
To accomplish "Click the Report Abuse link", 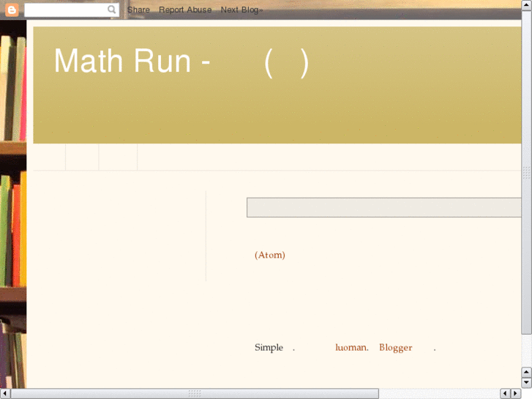I will [x=185, y=10].
